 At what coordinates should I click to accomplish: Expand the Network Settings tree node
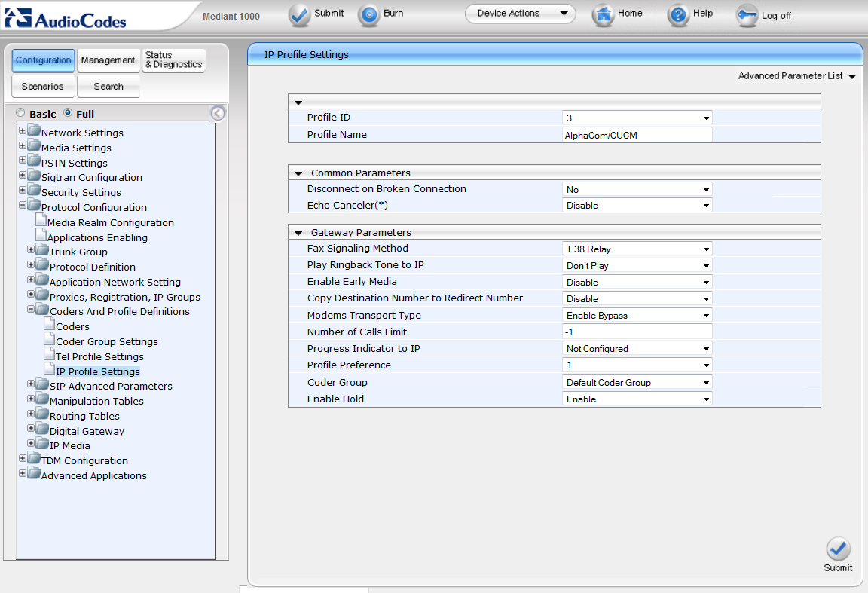pyautogui.click(x=23, y=132)
